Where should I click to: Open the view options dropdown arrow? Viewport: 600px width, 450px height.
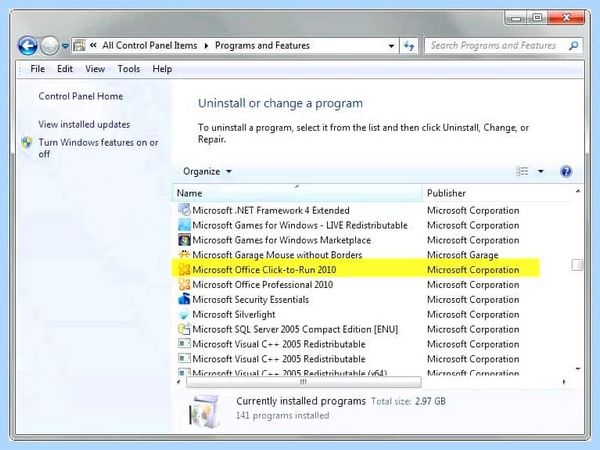(541, 171)
